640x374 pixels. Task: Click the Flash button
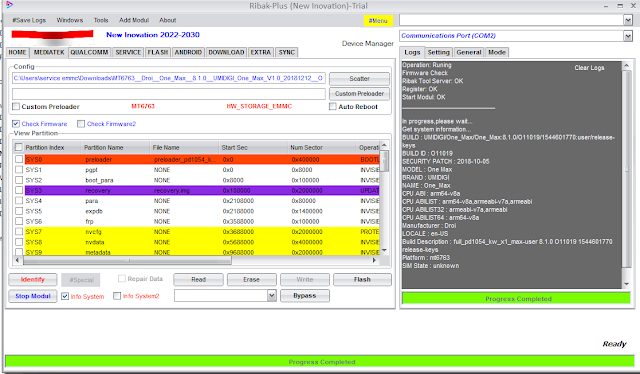(362, 279)
